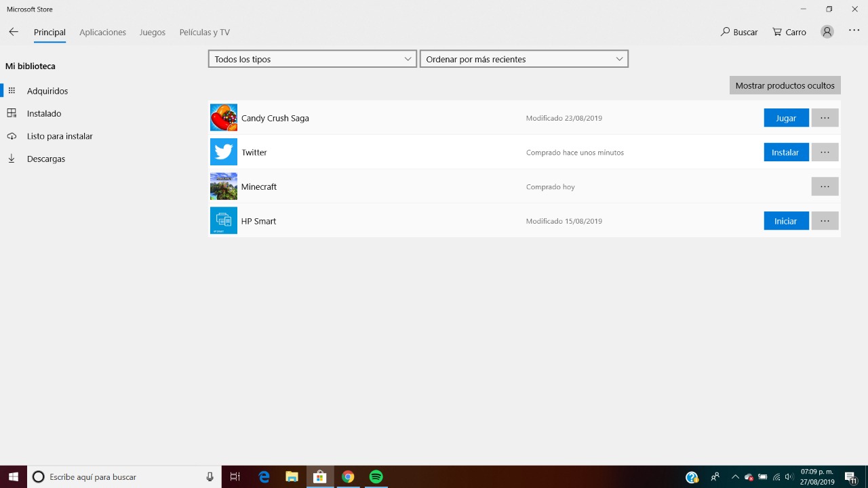The width and height of the screenshot is (868, 488).
Task: Open the Carro shopping cart
Action: point(789,32)
